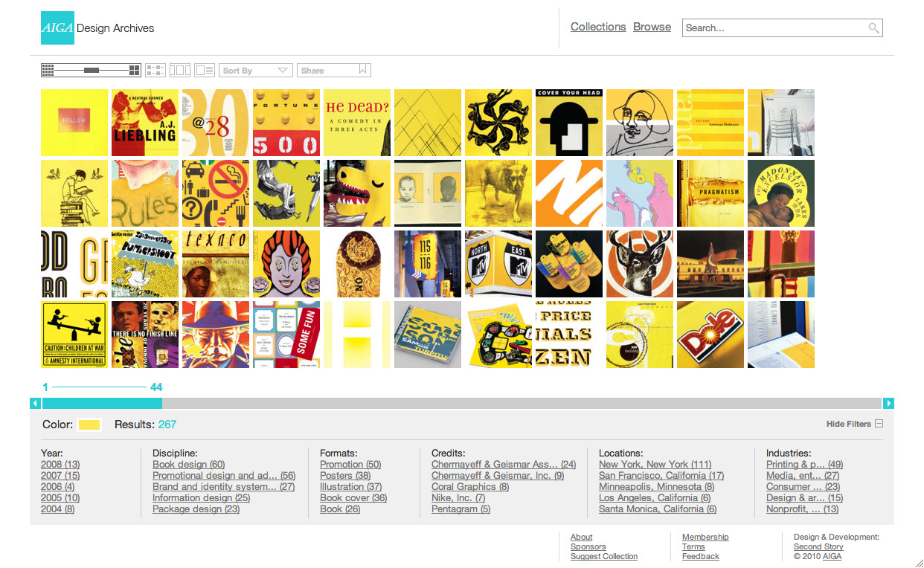Image resolution: width=924 pixels, height=568 pixels.
Task: Open the Dole logo thumbnail
Action: pyautogui.click(x=710, y=335)
